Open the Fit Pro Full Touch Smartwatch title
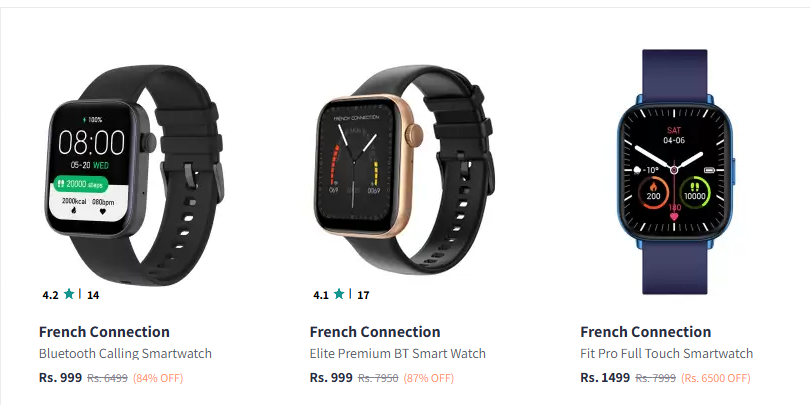 [667, 353]
